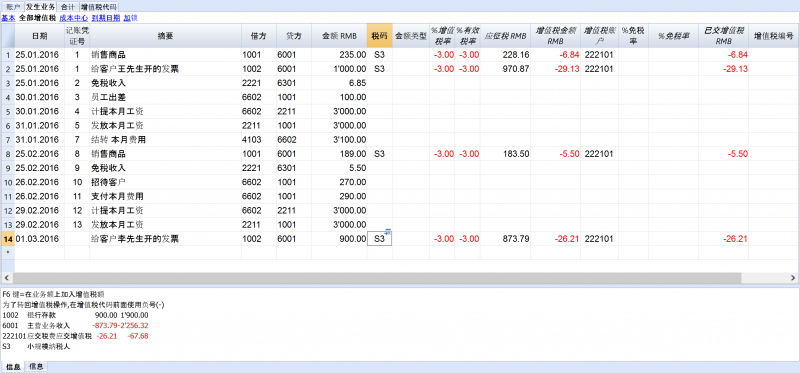Select the 日期 column header

tap(39, 36)
